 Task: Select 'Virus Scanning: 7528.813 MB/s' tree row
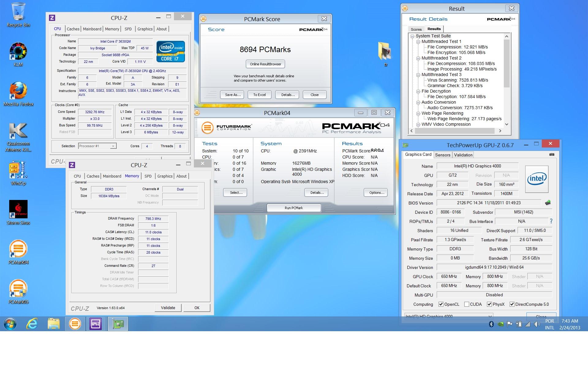[x=458, y=80]
